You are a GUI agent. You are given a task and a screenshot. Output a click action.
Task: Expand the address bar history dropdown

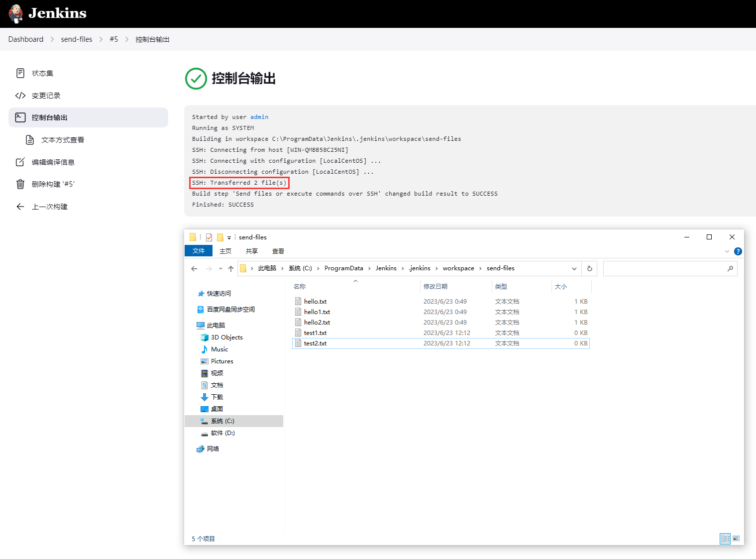click(x=574, y=268)
